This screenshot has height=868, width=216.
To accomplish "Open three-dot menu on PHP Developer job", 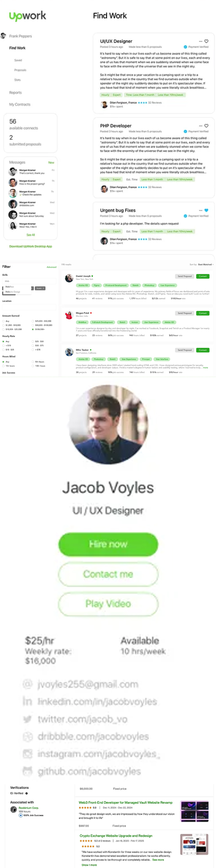I will 200,126.
